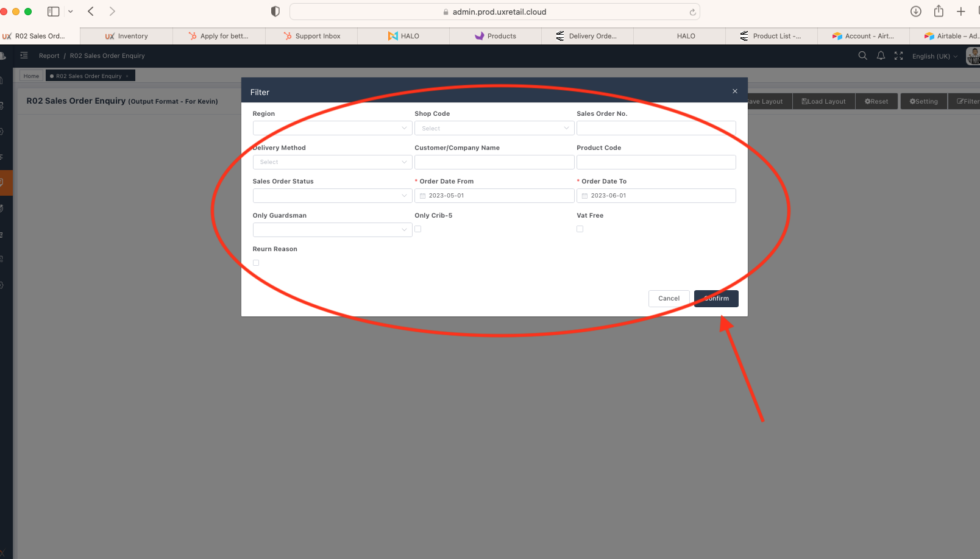Open a new tab with the plus icon
The image size is (980, 559).
click(961, 12)
